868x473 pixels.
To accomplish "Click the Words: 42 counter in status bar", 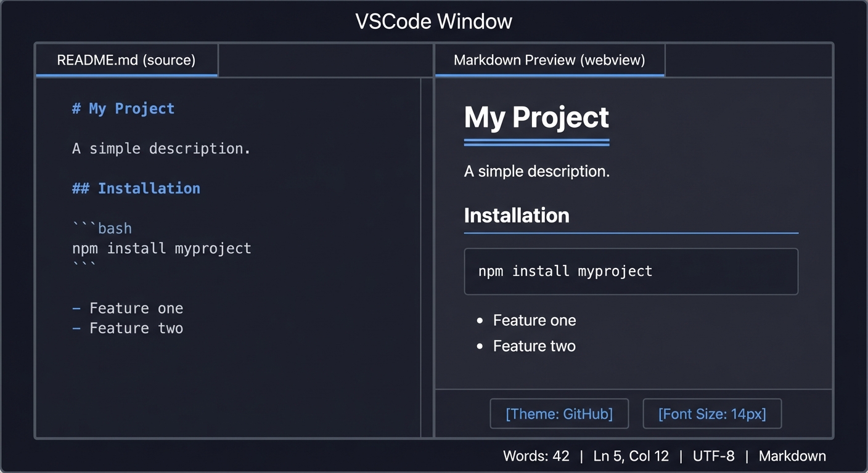I will click(x=537, y=456).
